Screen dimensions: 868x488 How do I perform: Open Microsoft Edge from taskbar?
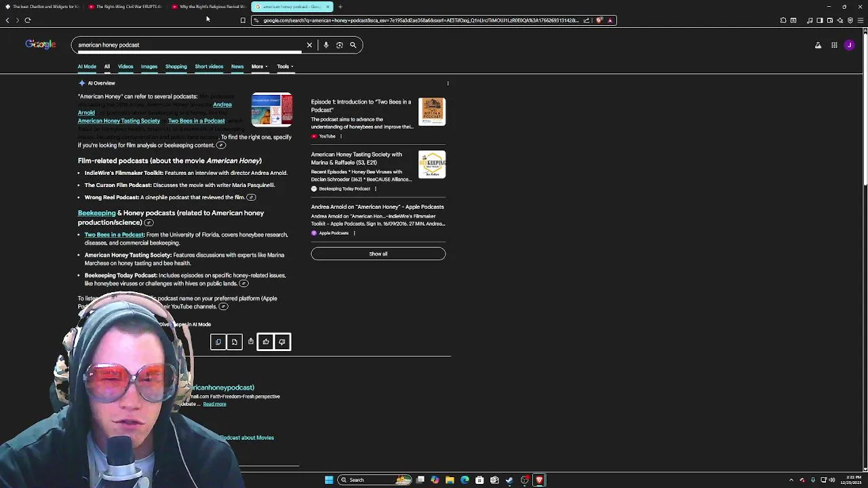pyautogui.click(x=465, y=480)
